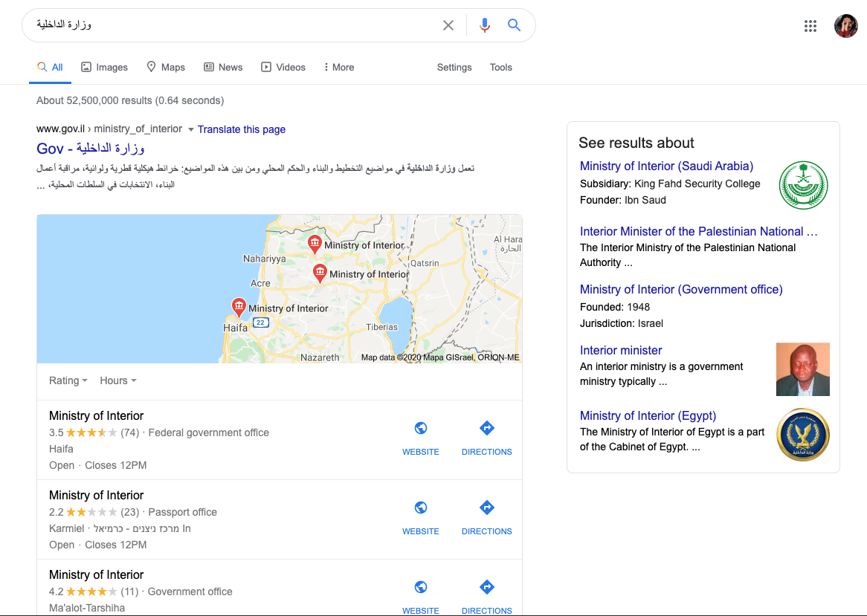Screen dimensions: 867x616
Task: Expand the arrow next to the gov.il URL
Action: pyautogui.click(x=191, y=130)
